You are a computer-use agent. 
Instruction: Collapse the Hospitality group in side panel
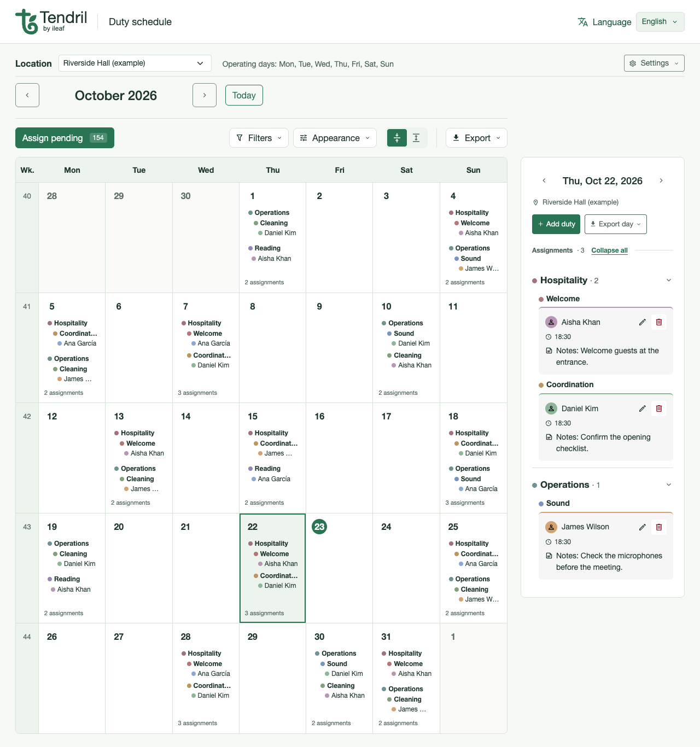tap(668, 281)
